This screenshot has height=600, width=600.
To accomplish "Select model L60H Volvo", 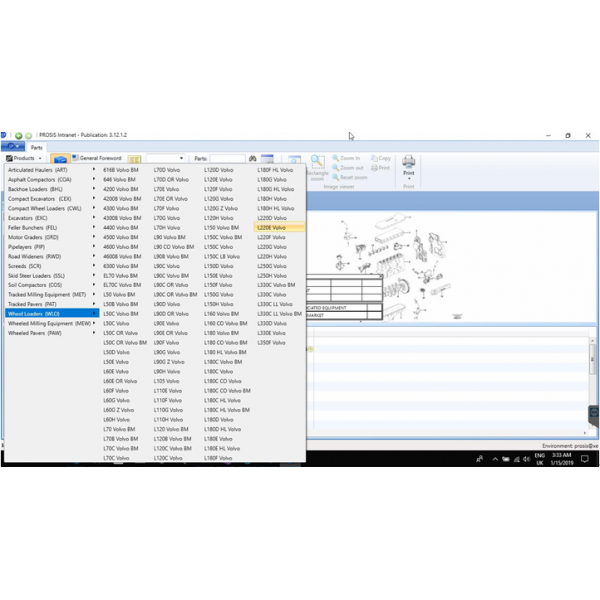I will pyautogui.click(x=116, y=420).
